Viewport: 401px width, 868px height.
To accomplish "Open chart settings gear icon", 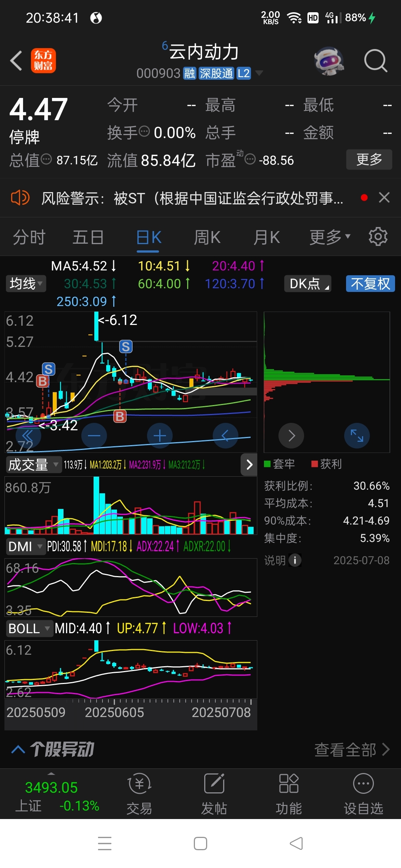I will [x=378, y=237].
